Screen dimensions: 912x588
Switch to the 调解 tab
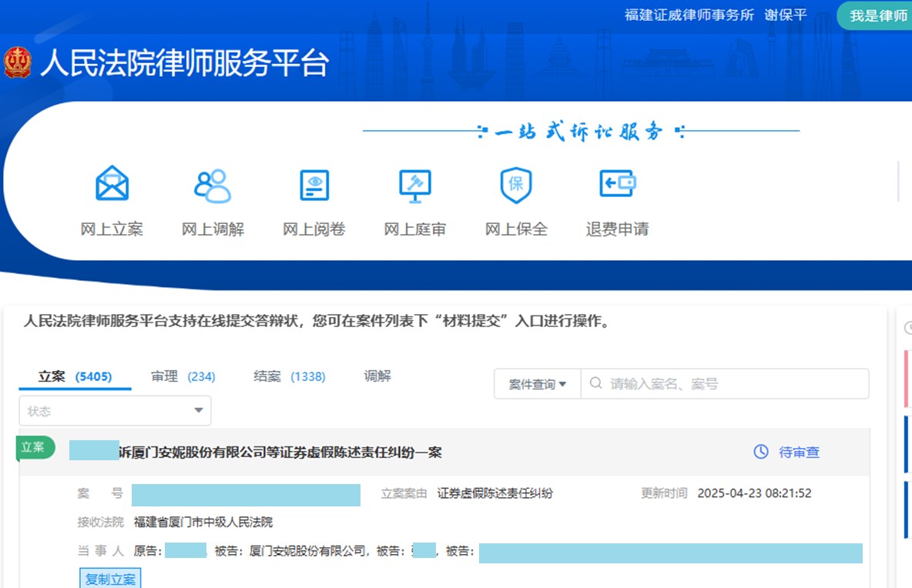[x=377, y=376]
